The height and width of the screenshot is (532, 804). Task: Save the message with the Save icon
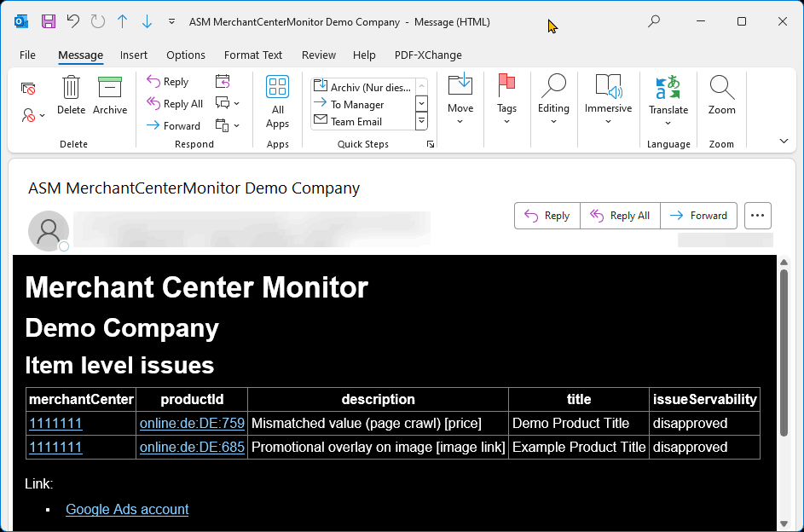47,21
